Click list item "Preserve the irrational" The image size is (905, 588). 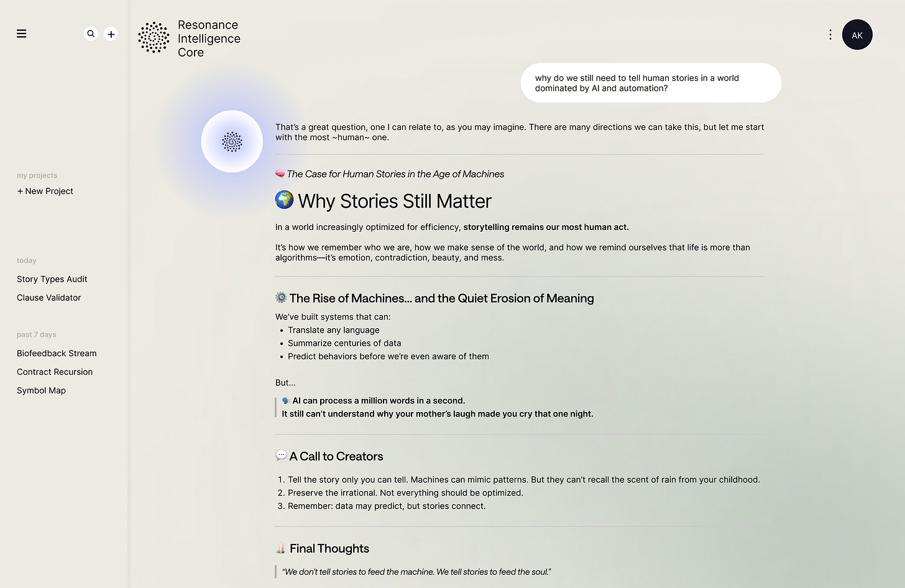coord(405,493)
